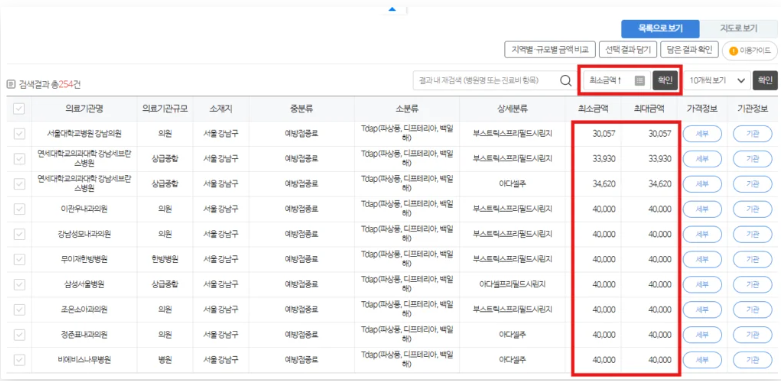The height and width of the screenshot is (381, 781).
Task: Open 기관 info for 비에비스나무병원
Action: [x=753, y=360]
